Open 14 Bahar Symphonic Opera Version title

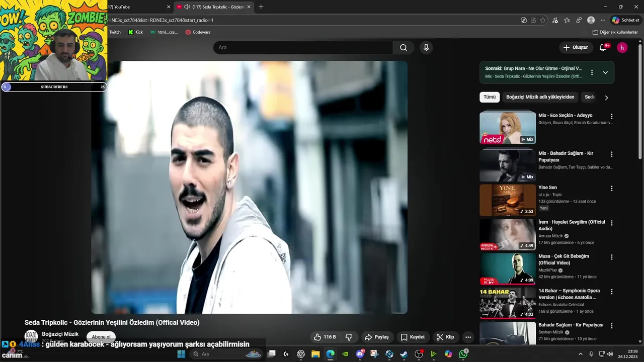coord(569,294)
